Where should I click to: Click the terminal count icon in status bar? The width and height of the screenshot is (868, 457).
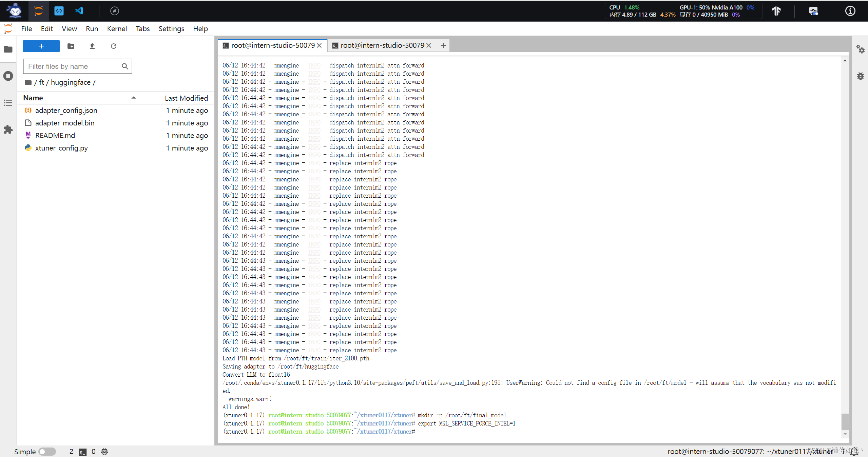pyautogui.click(x=82, y=452)
